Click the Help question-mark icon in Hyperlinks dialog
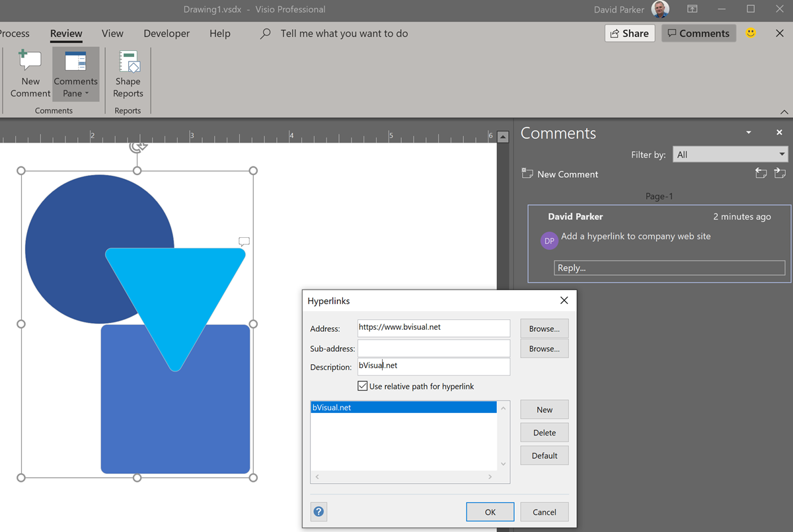The width and height of the screenshot is (793, 532). pos(319,512)
